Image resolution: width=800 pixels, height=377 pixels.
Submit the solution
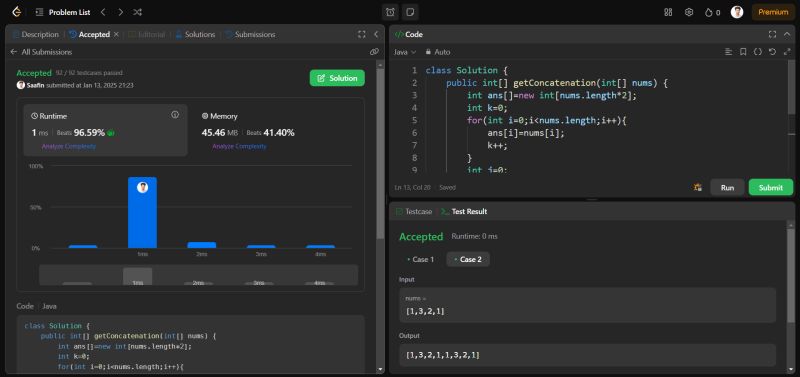pos(770,187)
